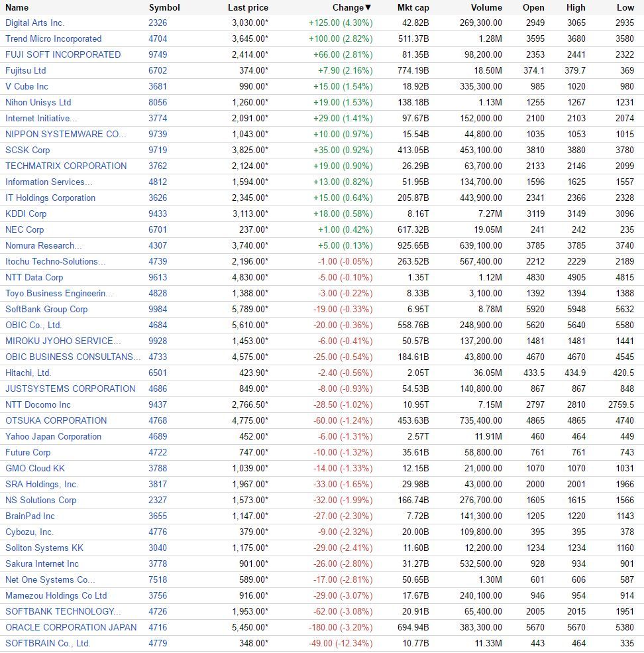Open Trend Micro Incorporated link
Viewport: 644px width, 653px height.
(53, 38)
